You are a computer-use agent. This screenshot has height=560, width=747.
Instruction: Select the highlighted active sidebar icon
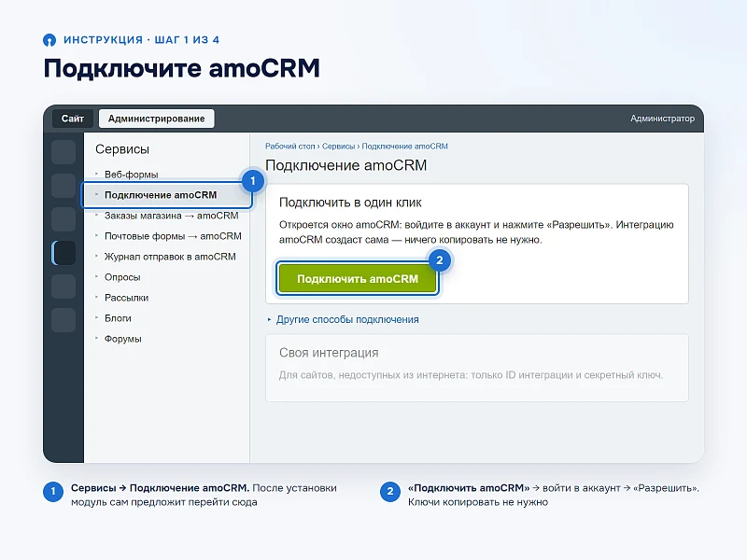tap(63, 253)
